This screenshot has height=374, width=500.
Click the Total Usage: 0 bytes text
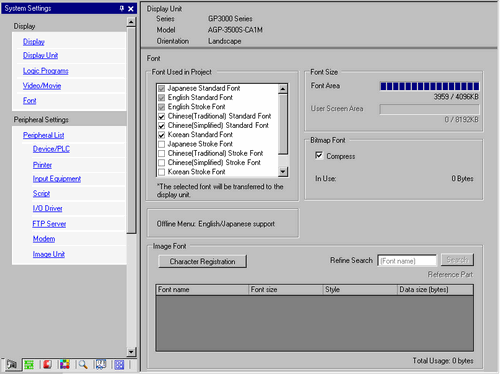pos(443,361)
